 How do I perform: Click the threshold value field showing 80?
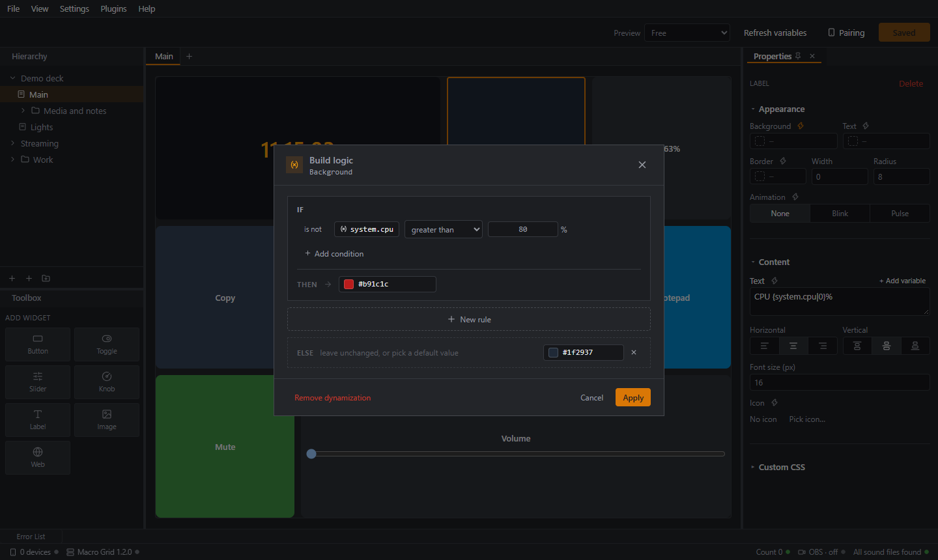(x=523, y=229)
